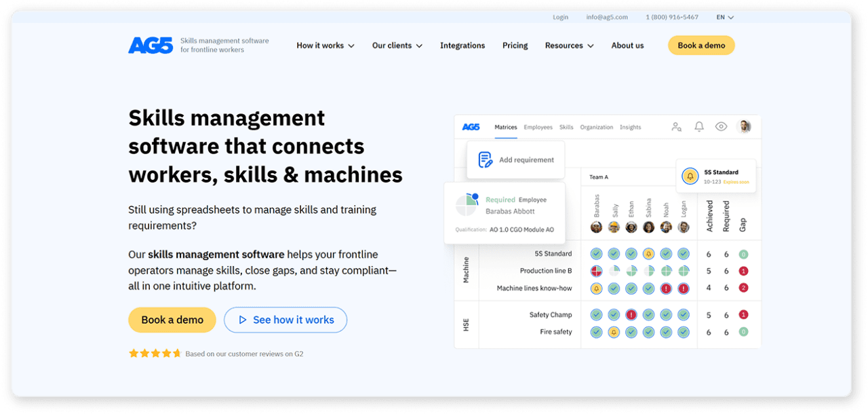Click the user avatar in app preview toolbar
Viewport: 868px width, 414px height.
tap(744, 127)
